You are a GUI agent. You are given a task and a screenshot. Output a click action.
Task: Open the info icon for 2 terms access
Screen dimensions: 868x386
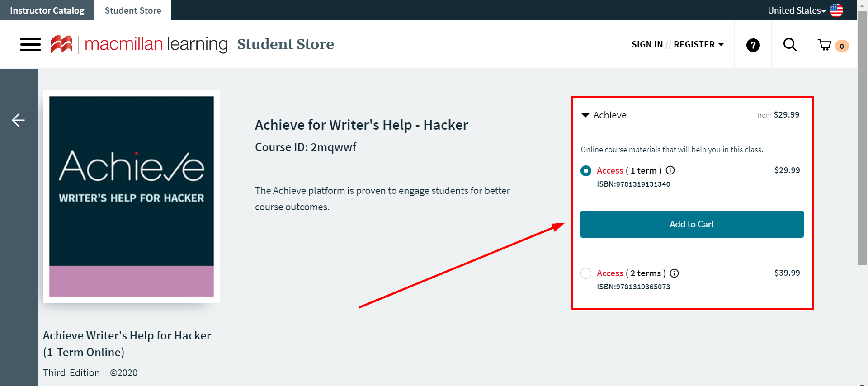[674, 273]
